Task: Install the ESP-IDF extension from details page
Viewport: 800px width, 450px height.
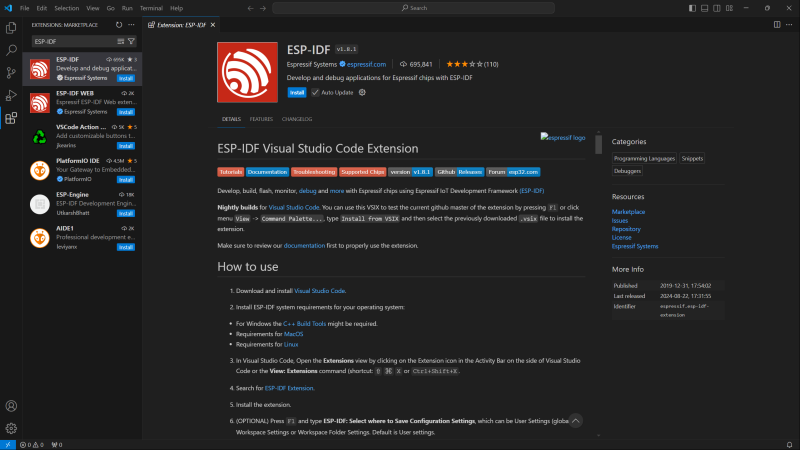Action: 297,92
